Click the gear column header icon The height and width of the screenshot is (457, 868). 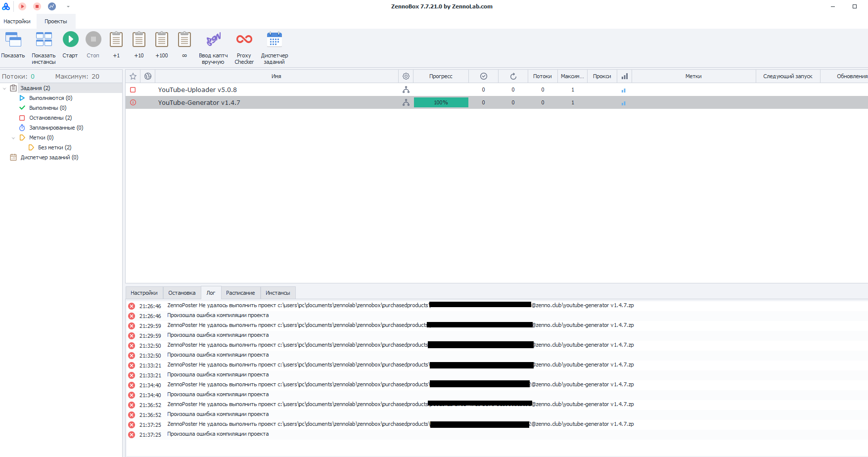[x=406, y=76]
